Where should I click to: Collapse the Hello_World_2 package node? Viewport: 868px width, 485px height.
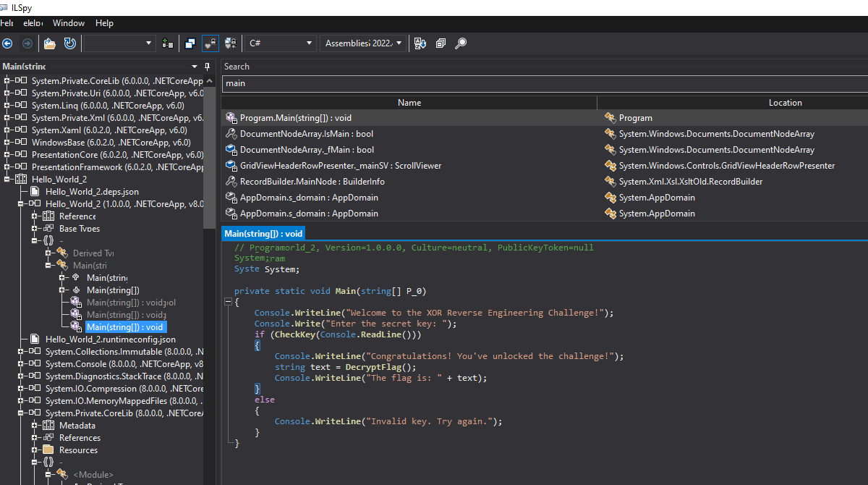(x=7, y=180)
